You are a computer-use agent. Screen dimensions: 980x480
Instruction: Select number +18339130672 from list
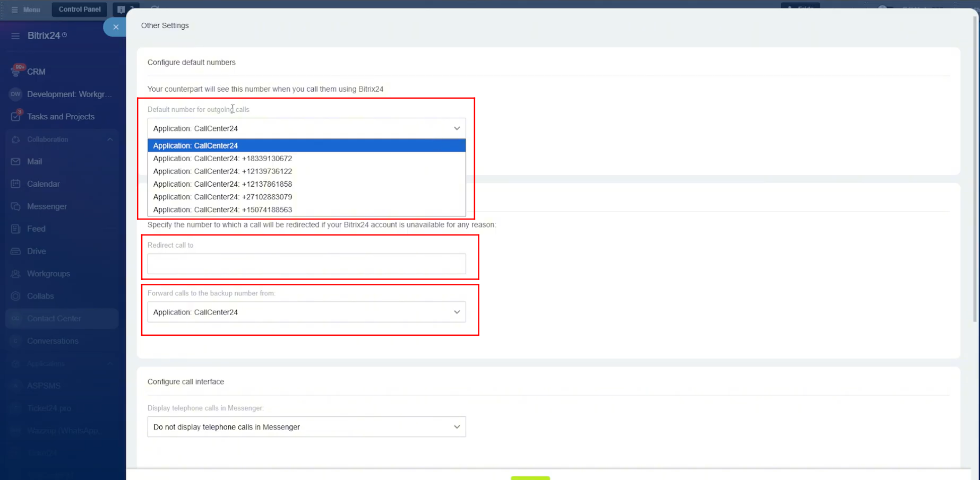coord(222,159)
